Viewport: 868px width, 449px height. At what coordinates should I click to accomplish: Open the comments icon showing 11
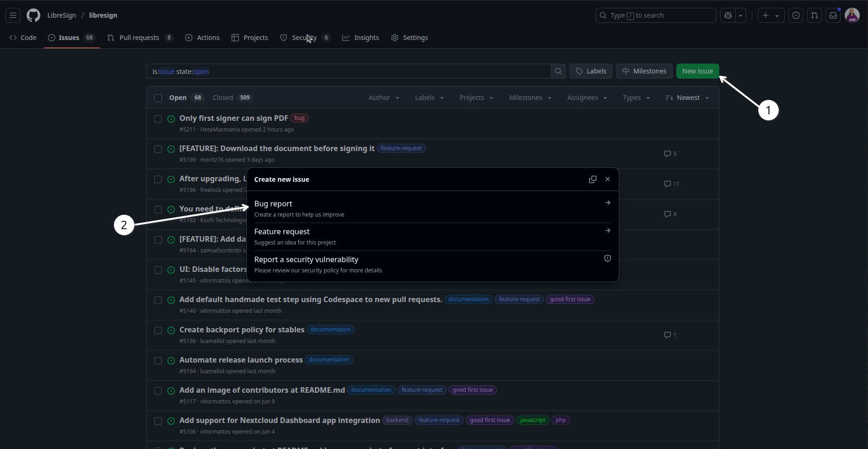(x=671, y=184)
